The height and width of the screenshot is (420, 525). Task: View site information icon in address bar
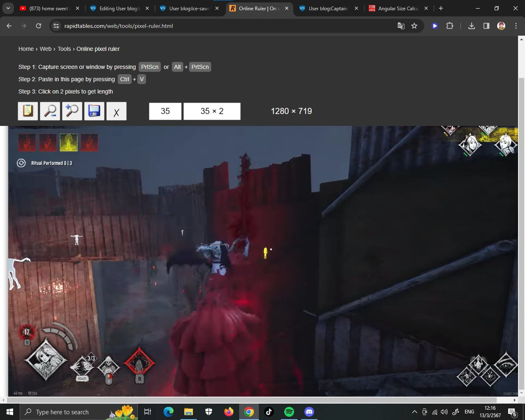coord(56,26)
